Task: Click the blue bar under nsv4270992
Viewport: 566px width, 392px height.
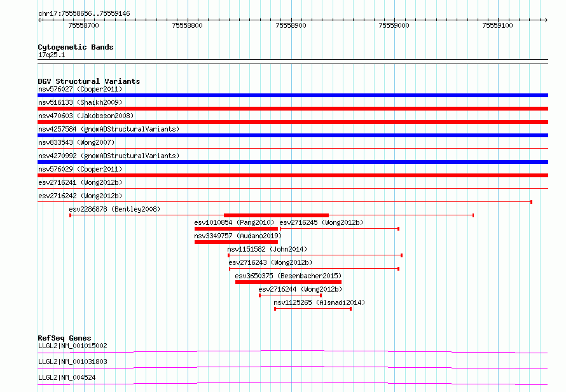Action: point(293,162)
